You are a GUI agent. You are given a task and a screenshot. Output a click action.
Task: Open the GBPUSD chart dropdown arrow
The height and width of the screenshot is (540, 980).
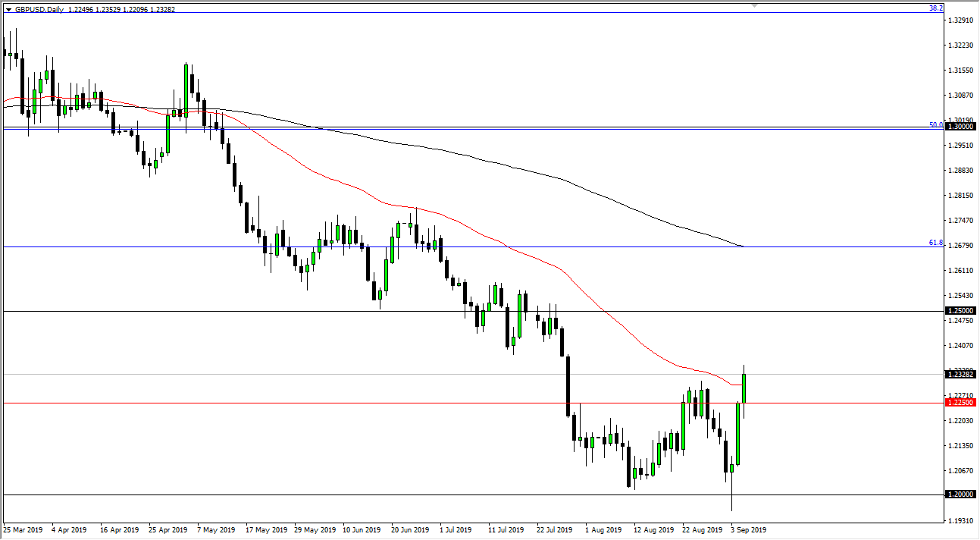pos(8,10)
